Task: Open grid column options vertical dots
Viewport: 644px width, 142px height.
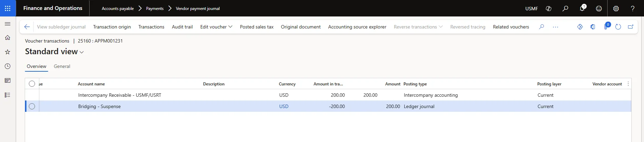Action: [628, 84]
